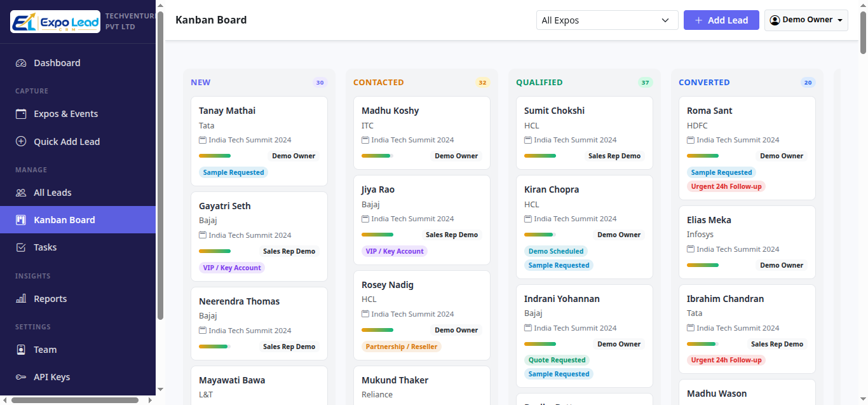Click the CONTACTED column header

(x=379, y=83)
